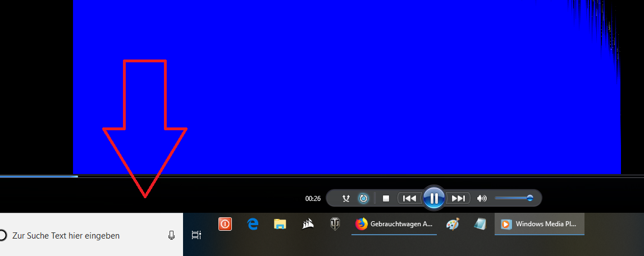Skip to previous track

[409, 199]
